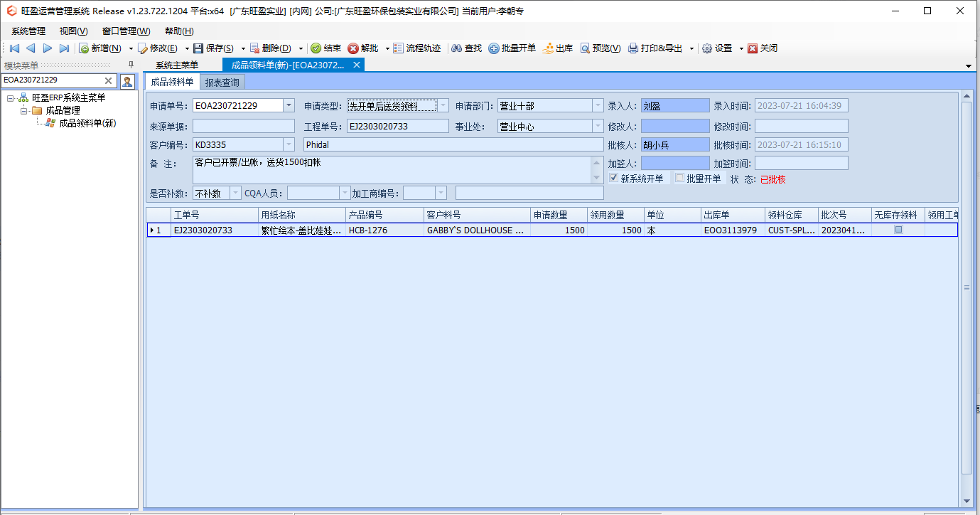Screen dimensions: 980x515
Task: Go to the next record arrow
Action: (48, 48)
